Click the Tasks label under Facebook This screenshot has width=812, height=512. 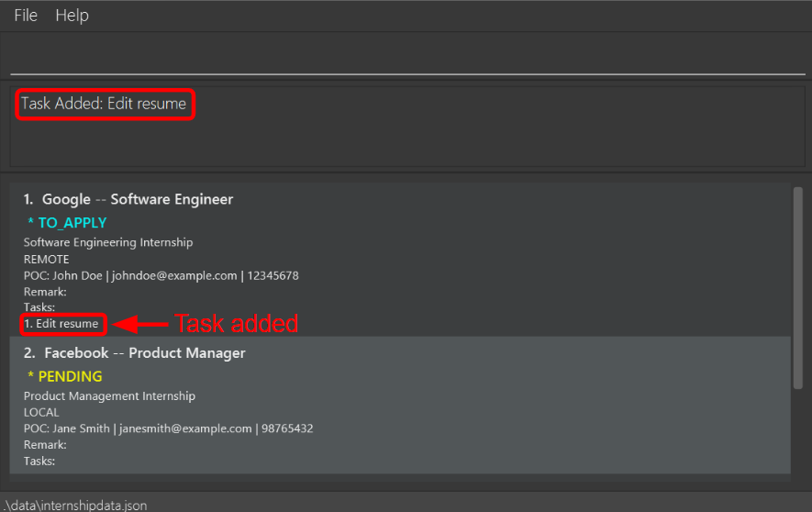[x=39, y=461]
